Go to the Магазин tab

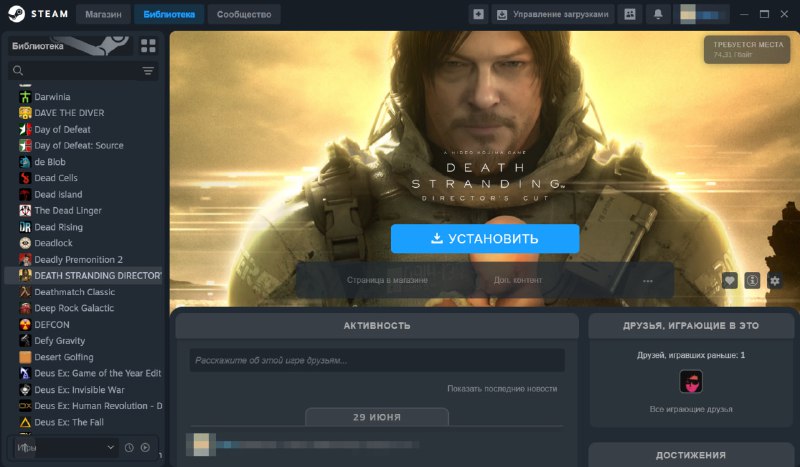point(103,14)
